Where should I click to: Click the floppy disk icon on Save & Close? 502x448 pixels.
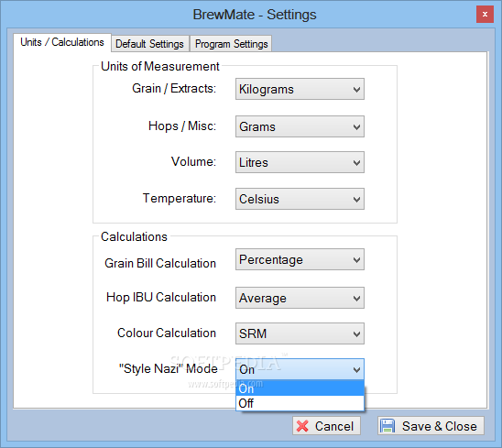point(387,426)
